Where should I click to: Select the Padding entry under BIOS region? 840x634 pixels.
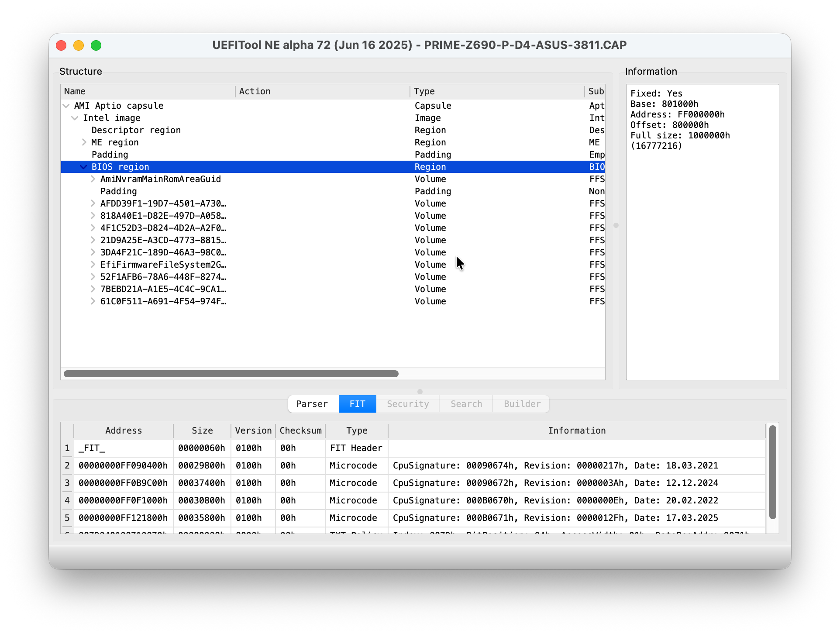(x=118, y=191)
